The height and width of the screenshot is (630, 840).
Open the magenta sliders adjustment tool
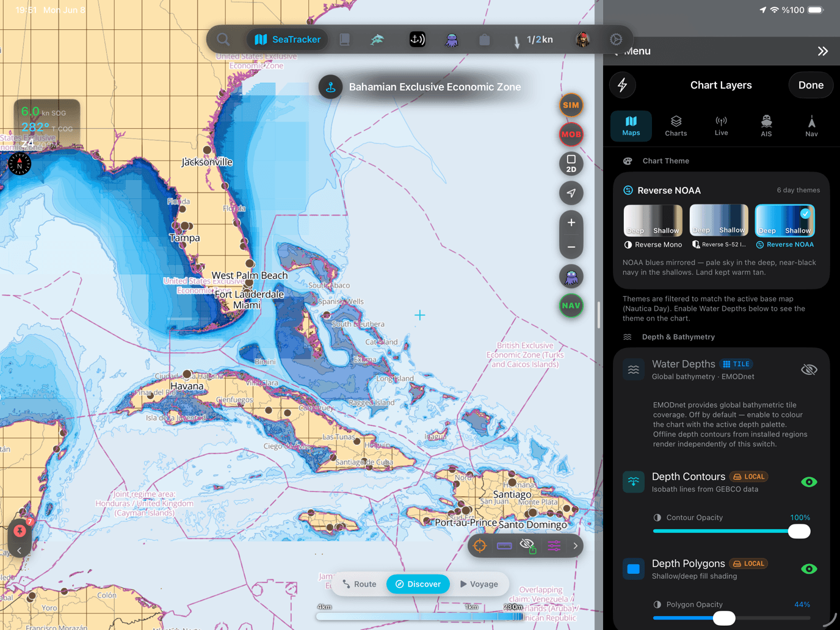[x=554, y=546]
